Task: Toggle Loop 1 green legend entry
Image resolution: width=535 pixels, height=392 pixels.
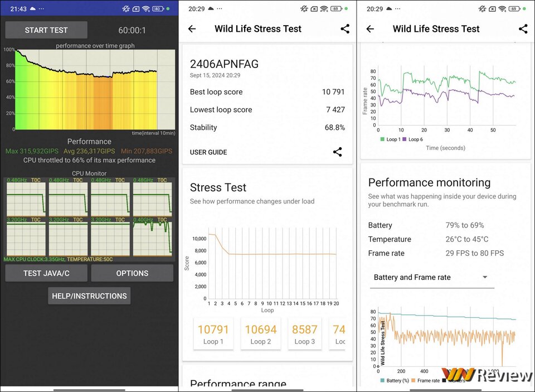Action: [x=391, y=139]
